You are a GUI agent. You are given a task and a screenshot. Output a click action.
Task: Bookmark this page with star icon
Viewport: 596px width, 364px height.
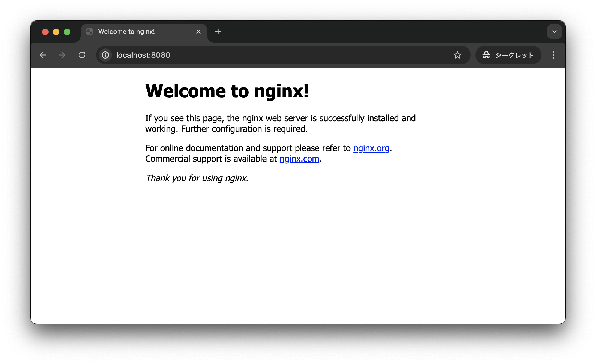[457, 55]
